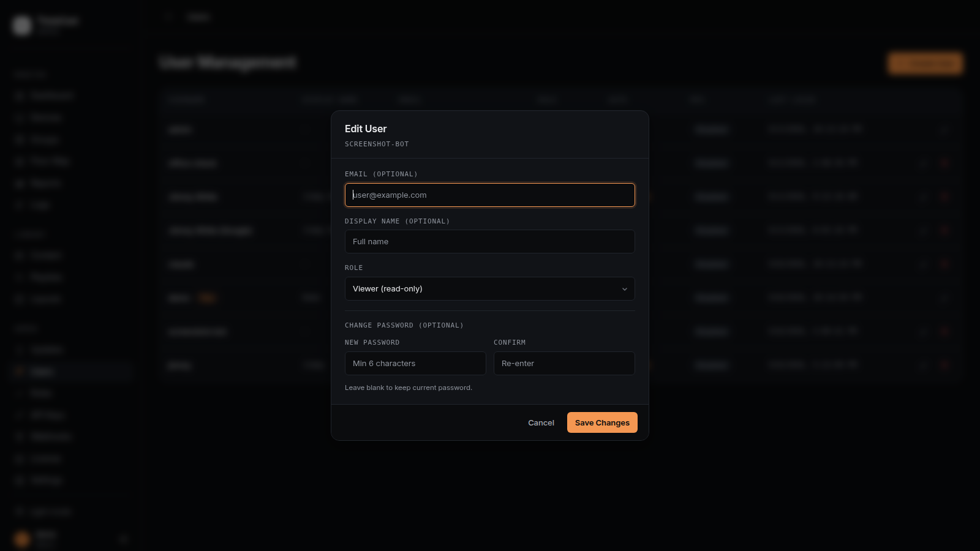Image resolution: width=980 pixels, height=551 pixels.
Task: Click the New Password input field
Action: tap(415, 364)
